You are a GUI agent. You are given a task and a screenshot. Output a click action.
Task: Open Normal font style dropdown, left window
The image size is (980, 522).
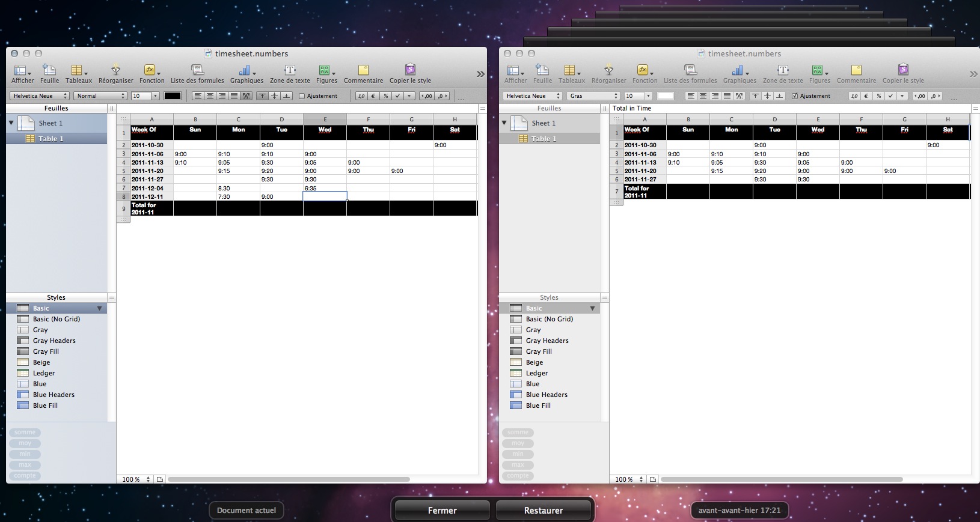tap(100, 96)
